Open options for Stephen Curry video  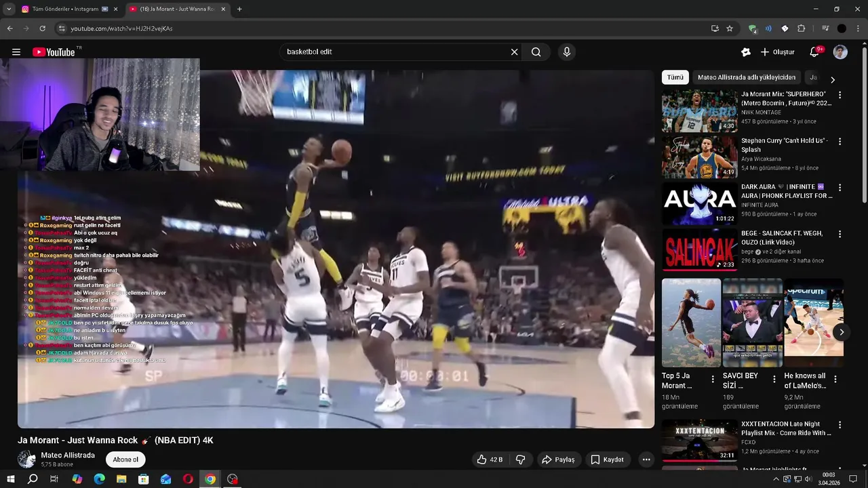click(x=840, y=142)
